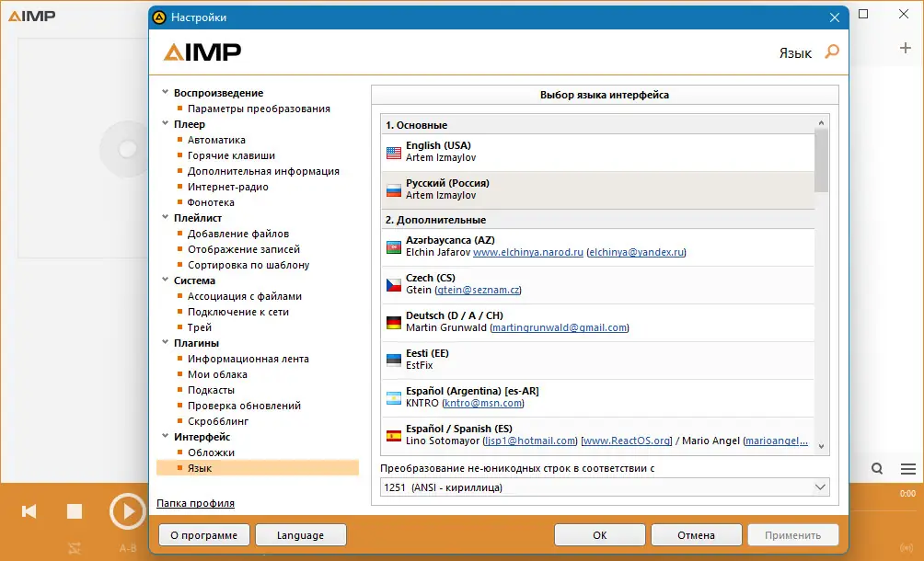Click the Language button
The width and height of the screenshot is (924, 561).
coord(301,535)
